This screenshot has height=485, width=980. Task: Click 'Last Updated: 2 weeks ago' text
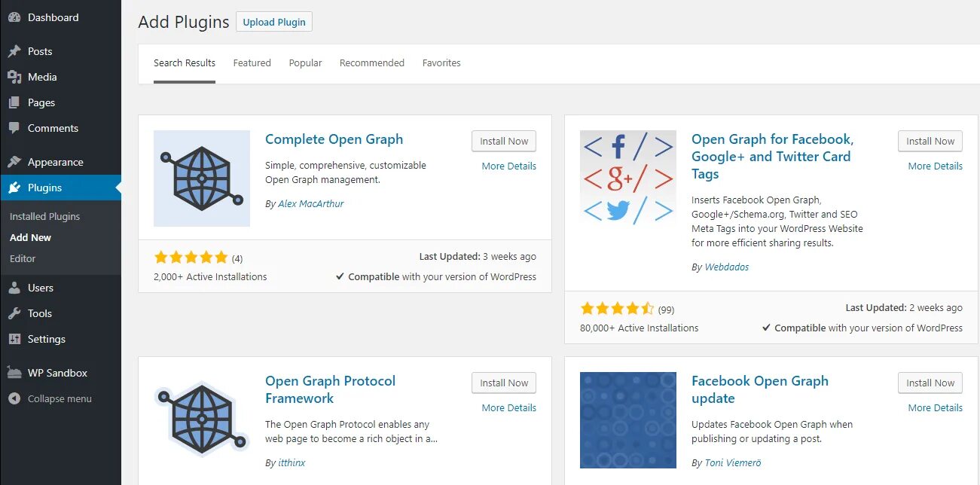coord(904,307)
